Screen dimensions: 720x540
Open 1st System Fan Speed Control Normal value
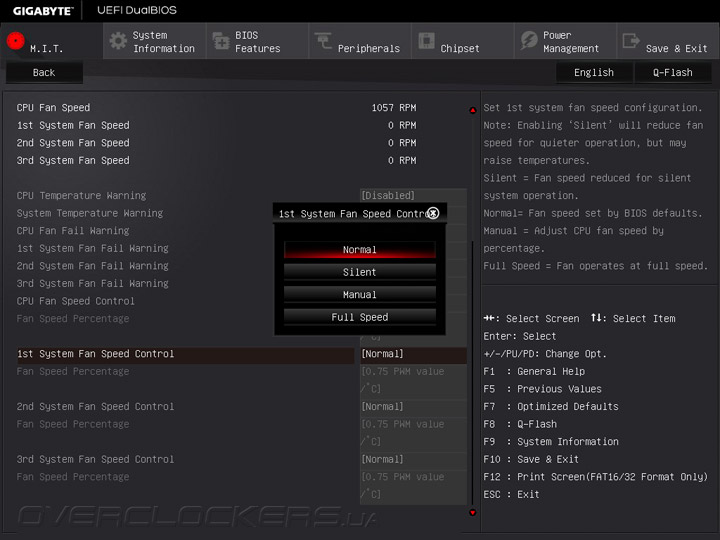[413, 354]
